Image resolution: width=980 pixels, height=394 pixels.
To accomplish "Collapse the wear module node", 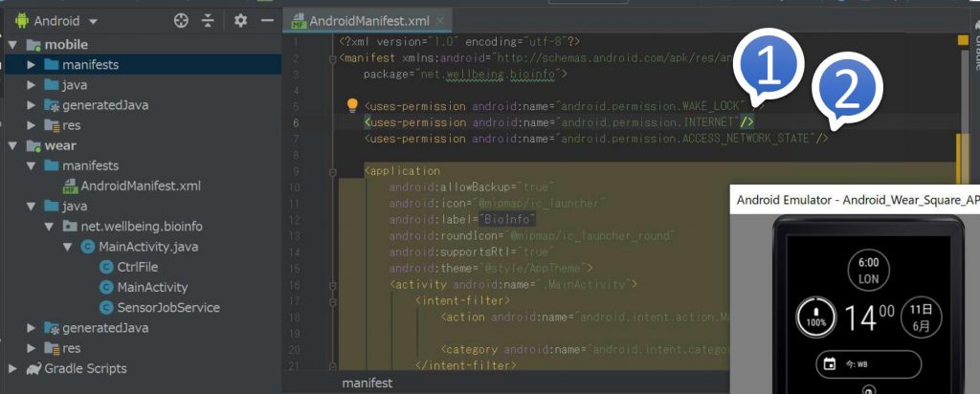I will pos(12,145).
